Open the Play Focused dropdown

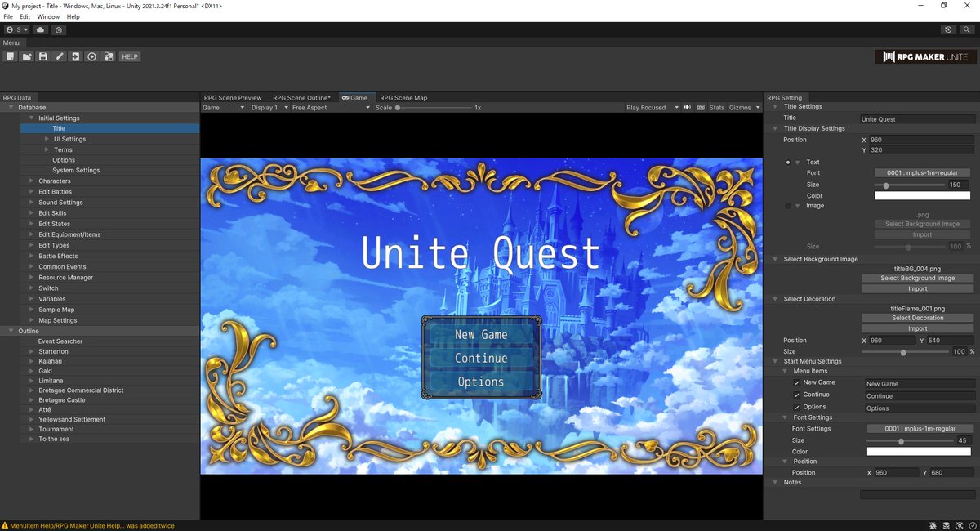652,107
